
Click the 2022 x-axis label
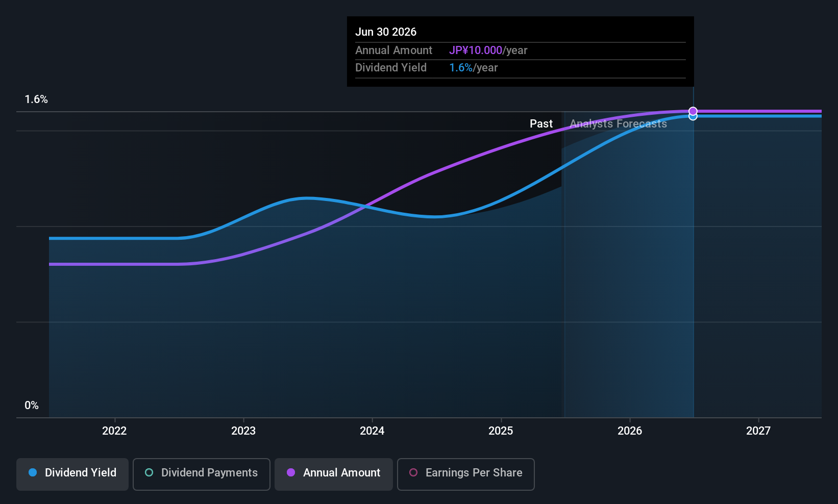114,431
